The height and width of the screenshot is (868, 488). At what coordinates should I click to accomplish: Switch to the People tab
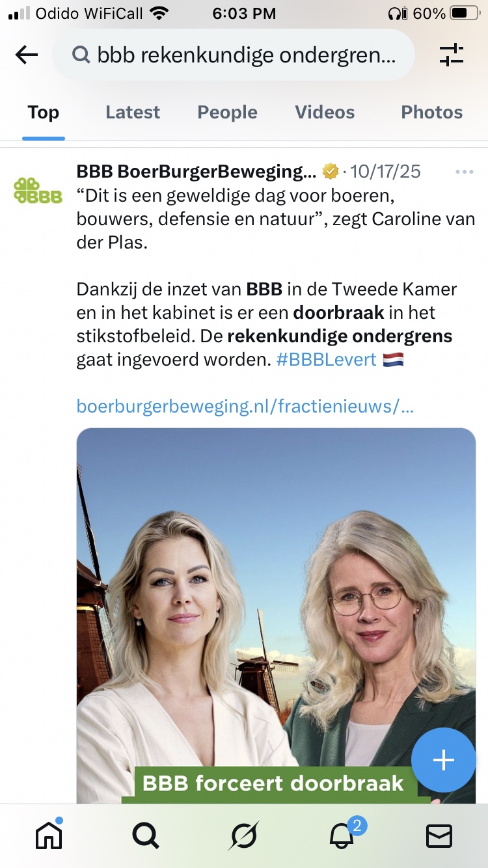point(227,113)
